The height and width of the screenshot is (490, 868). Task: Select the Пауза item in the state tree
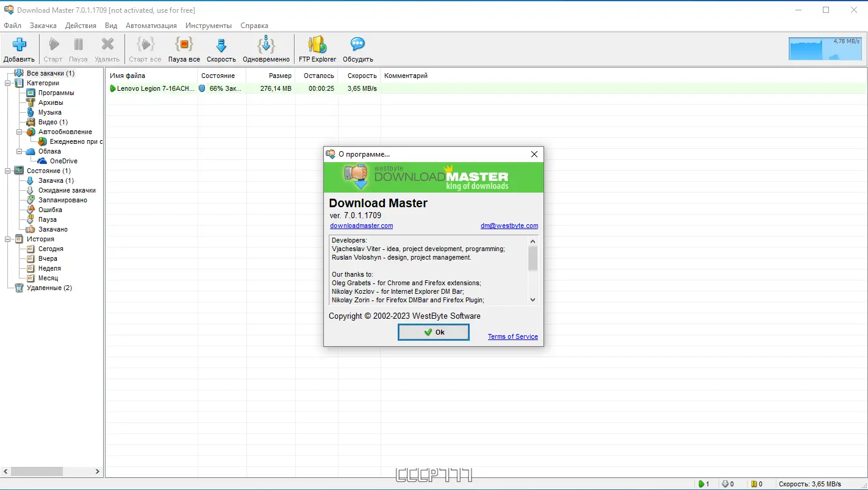[x=48, y=219]
